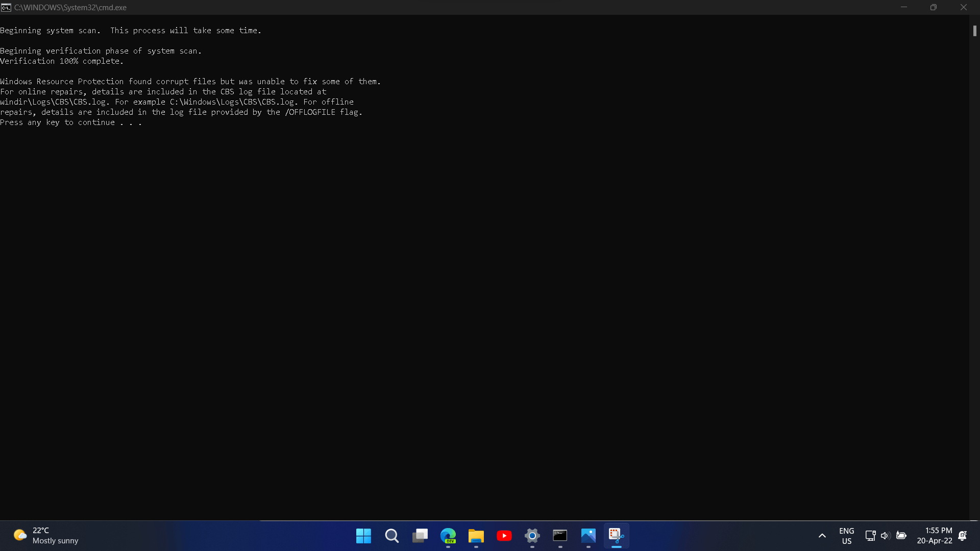Viewport: 980px width, 551px height.
Task: Show hidden system tray icons
Action: click(x=822, y=536)
